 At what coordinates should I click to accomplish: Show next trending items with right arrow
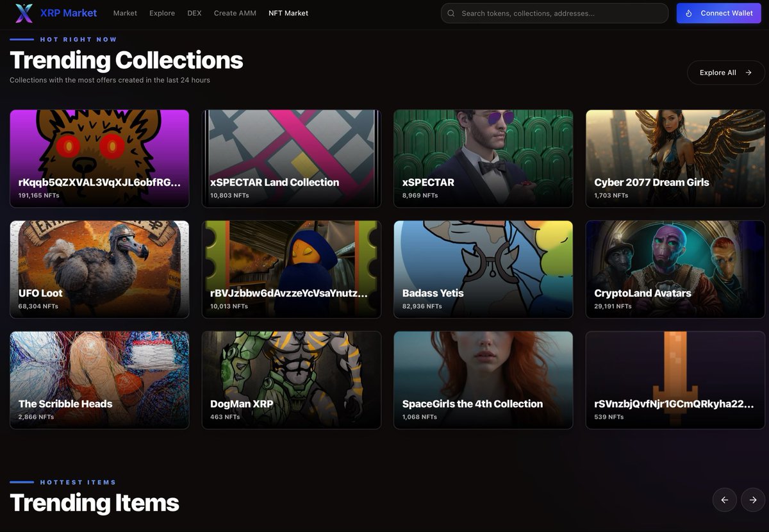pyautogui.click(x=753, y=500)
